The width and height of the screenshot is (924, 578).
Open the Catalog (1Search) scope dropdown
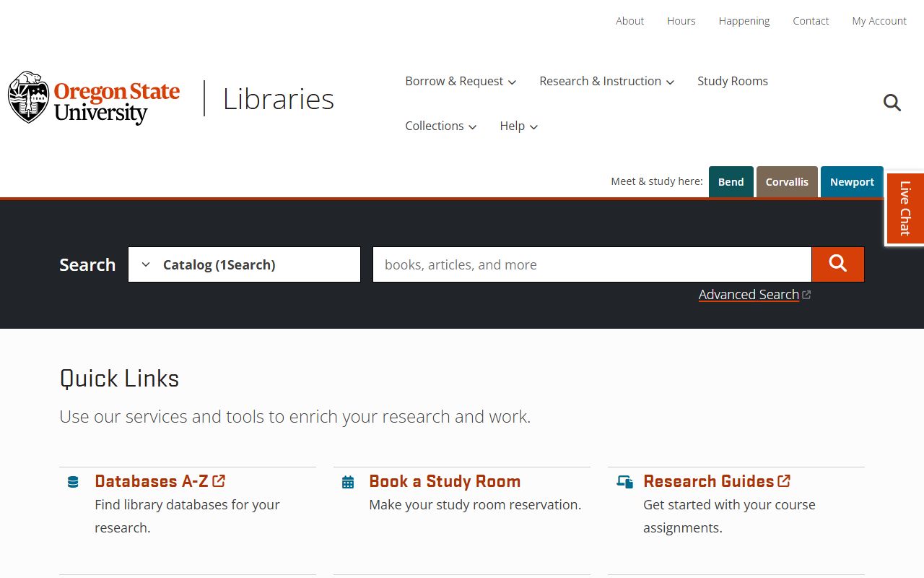[244, 264]
